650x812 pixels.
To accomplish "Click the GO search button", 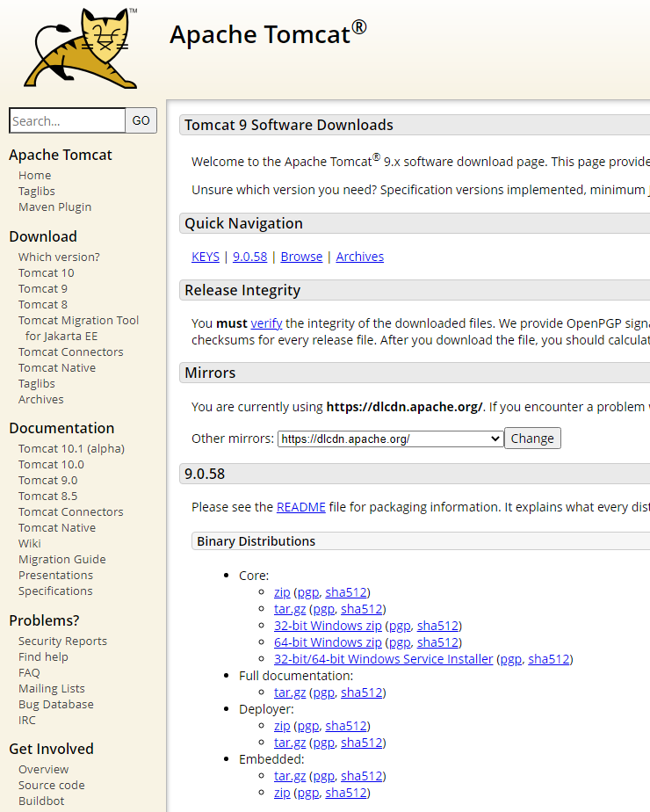I will click(141, 120).
